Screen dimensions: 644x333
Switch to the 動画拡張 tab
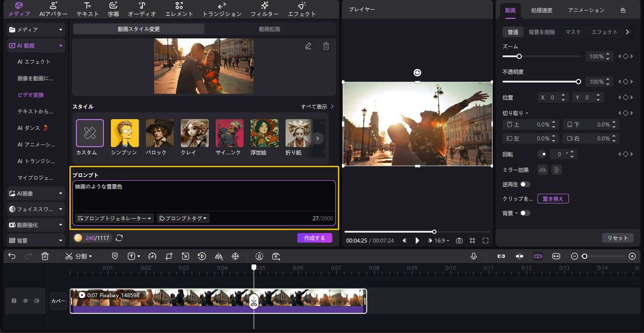[x=270, y=29]
